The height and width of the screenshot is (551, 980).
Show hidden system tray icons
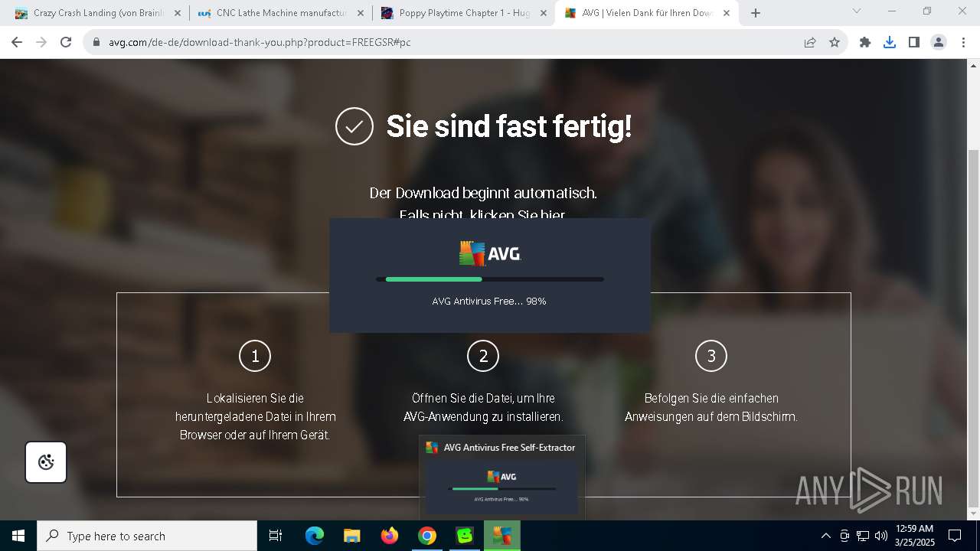[826, 536]
